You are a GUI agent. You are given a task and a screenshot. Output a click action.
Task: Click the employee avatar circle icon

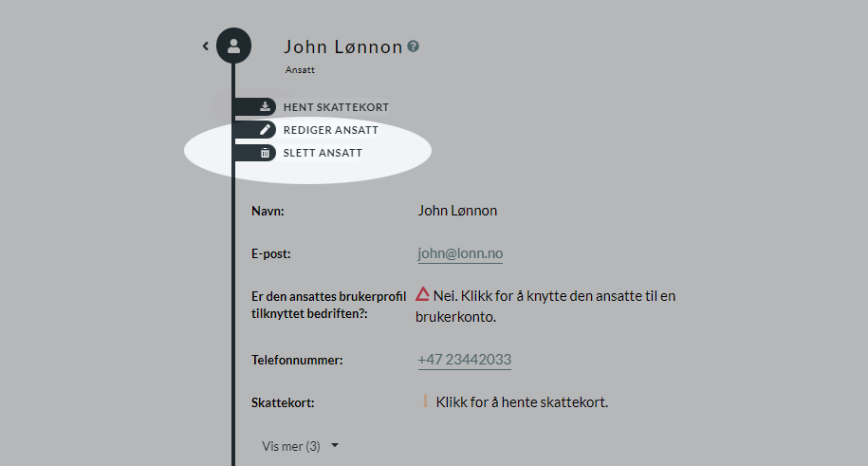coord(233,46)
